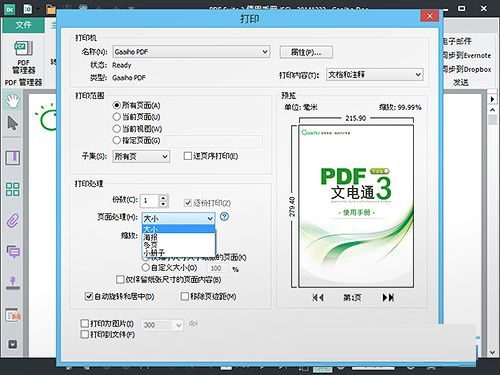Click the app logo icon in title bar
The width and height of the screenshot is (500, 375).
coord(10,9)
